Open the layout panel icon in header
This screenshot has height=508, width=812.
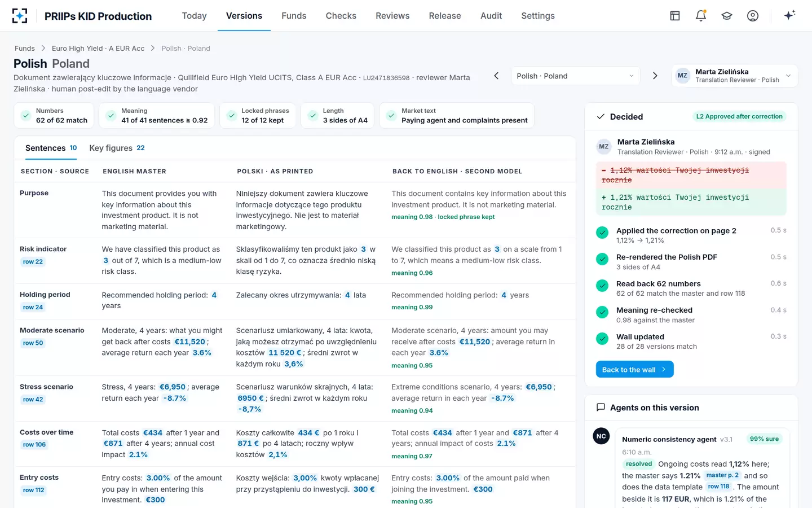[675, 16]
